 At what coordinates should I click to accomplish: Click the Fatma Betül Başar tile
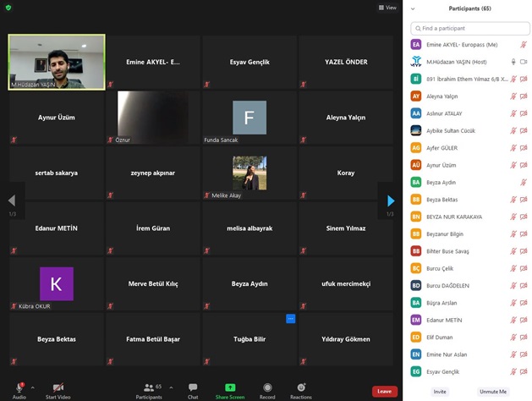tap(153, 339)
